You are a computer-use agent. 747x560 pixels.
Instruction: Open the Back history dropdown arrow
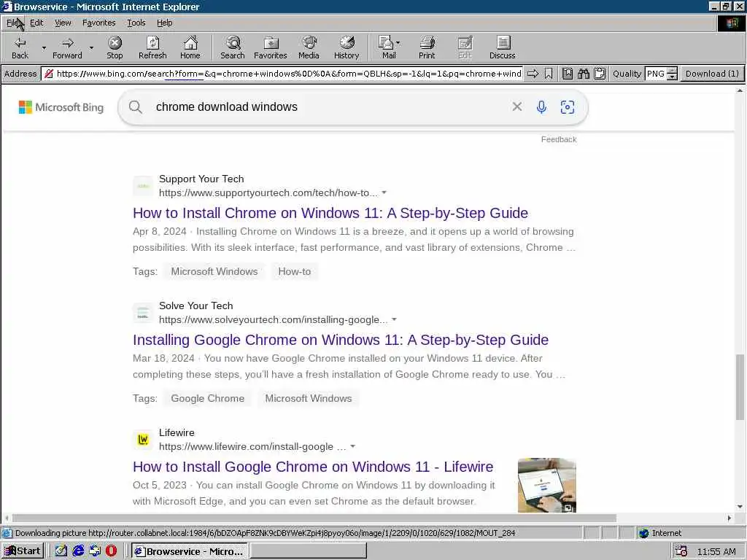[x=44, y=47]
